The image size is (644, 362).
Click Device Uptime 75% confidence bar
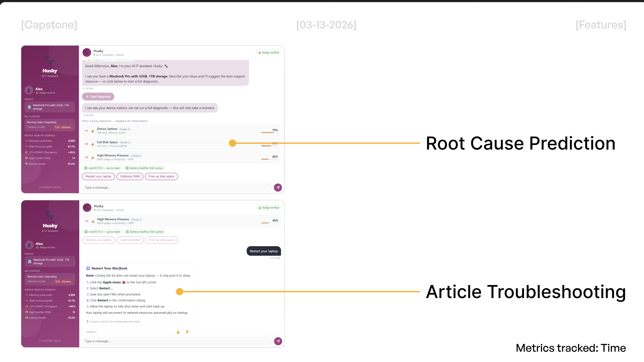(x=269, y=132)
